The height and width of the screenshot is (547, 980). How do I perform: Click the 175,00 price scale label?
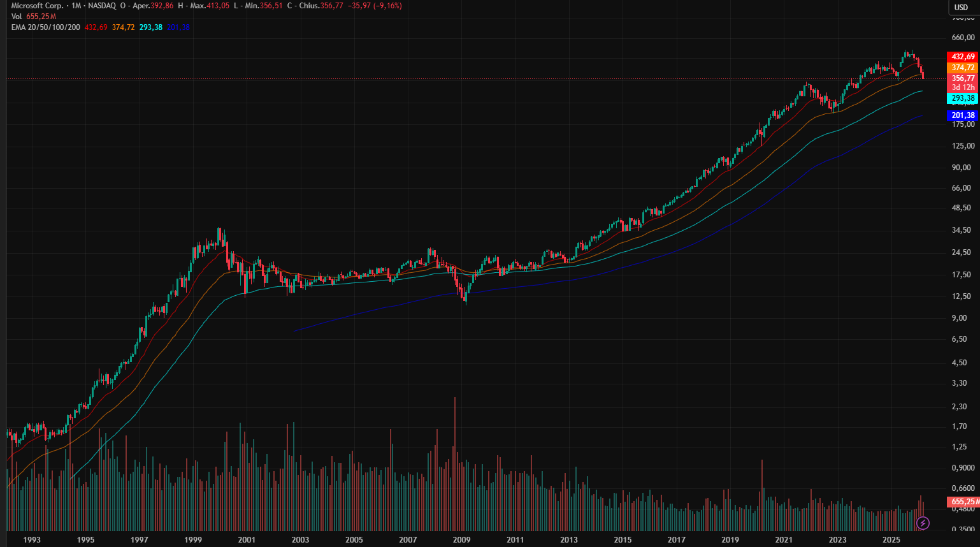pos(963,124)
